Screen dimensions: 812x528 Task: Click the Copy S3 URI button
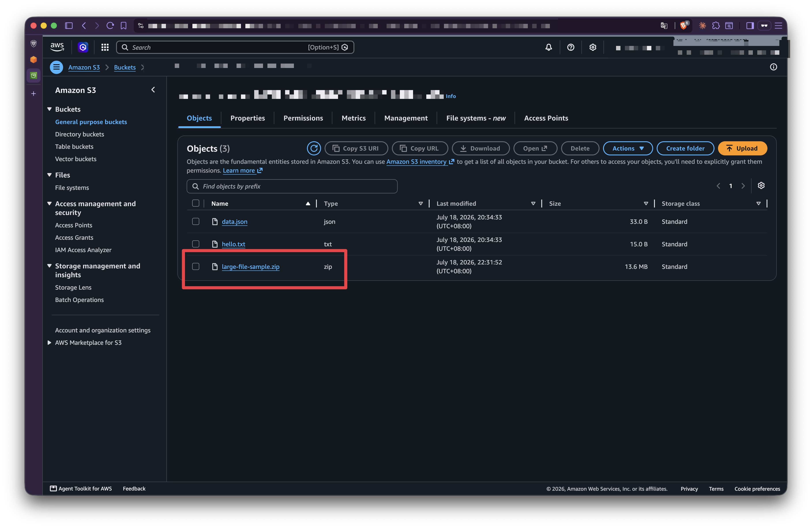(x=356, y=149)
